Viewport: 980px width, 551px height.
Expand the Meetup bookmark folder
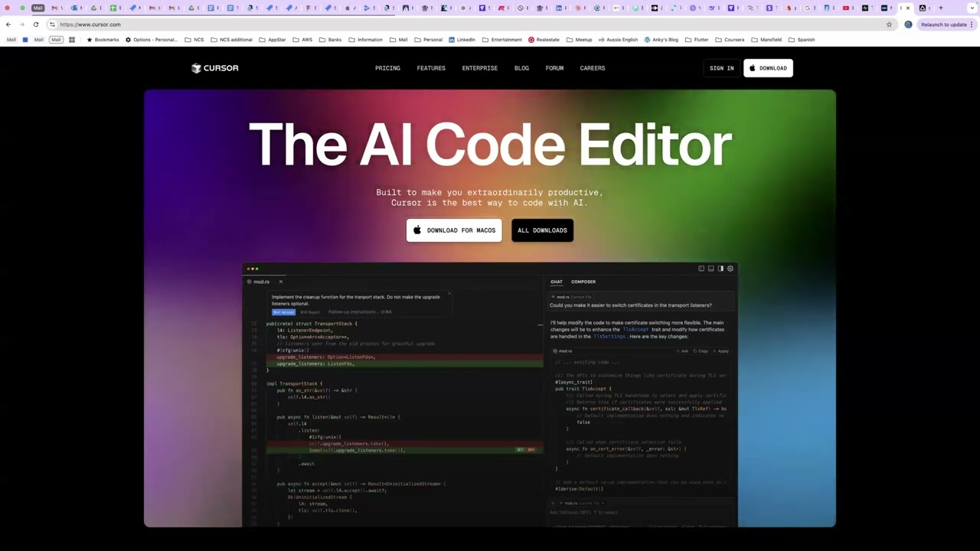click(580, 40)
